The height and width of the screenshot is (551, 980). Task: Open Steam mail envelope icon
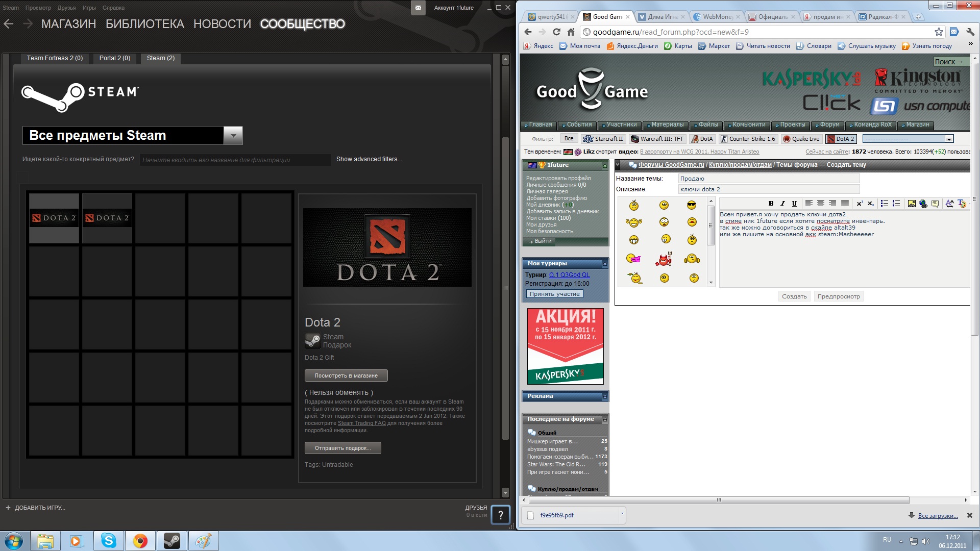418,8
